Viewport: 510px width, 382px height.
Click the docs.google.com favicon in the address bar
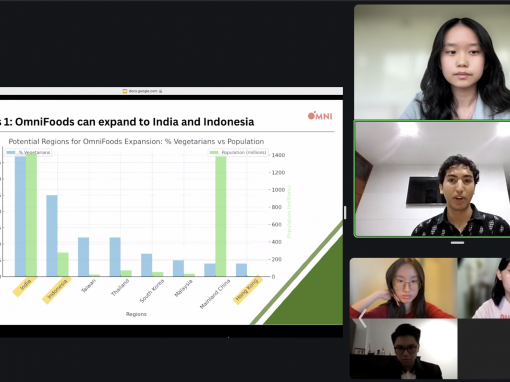(x=125, y=91)
